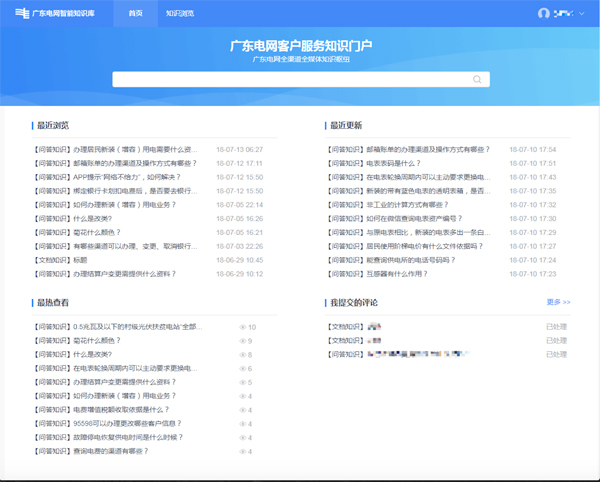The width and height of the screenshot is (600, 482).
Task: Open 电表表码是什么？ in 最近更新
Action: 380,163
